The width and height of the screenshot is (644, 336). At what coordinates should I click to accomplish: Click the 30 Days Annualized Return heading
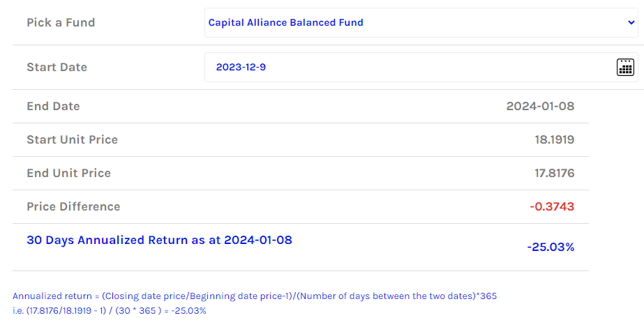click(159, 240)
